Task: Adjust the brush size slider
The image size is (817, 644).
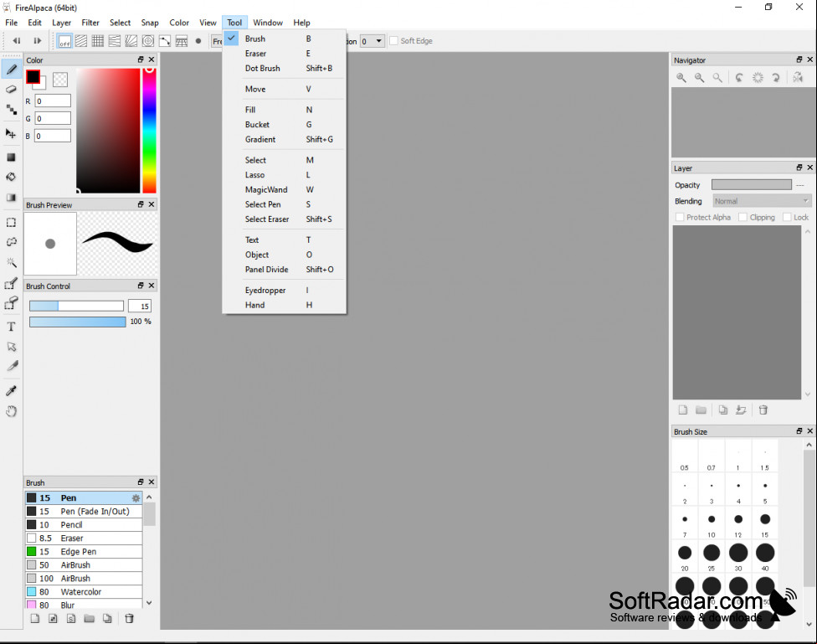Action: tap(76, 307)
